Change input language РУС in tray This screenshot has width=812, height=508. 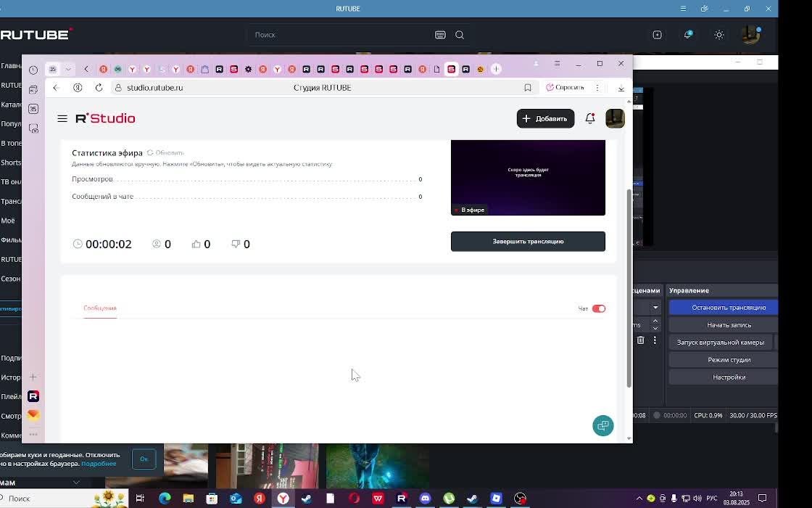tap(712, 499)
